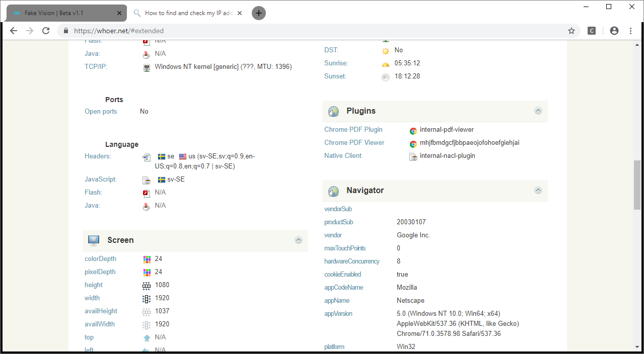This screenshot has height=354, width=644.
Task: Click the pixelDepth color grid icon
Action: click(147, 272)
